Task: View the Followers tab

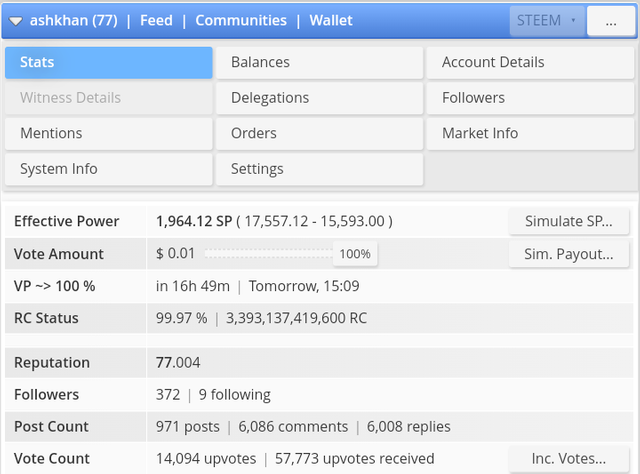Action: point(531,98)
